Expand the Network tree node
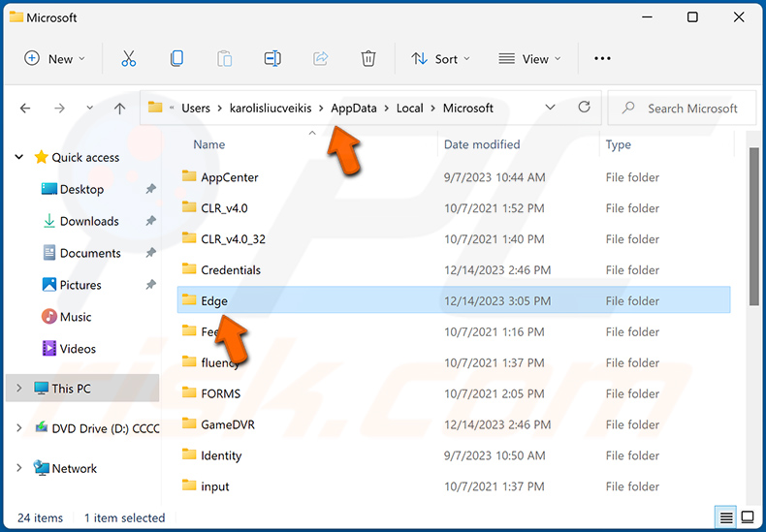 pos(19,468)
